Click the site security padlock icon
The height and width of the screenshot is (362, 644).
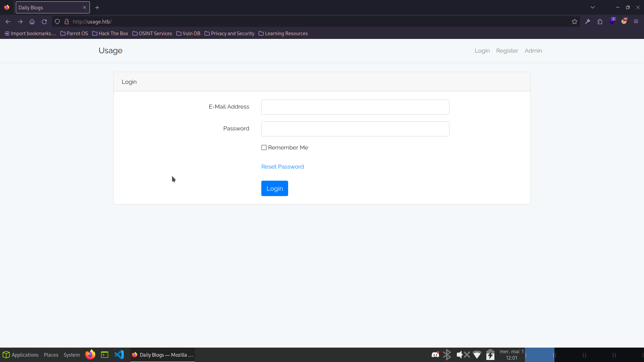tap(66, 21)
